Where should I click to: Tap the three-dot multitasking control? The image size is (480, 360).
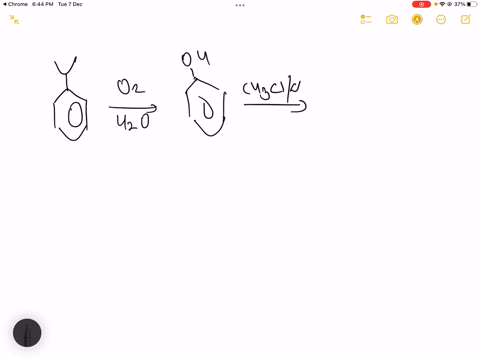coord(240,5)
